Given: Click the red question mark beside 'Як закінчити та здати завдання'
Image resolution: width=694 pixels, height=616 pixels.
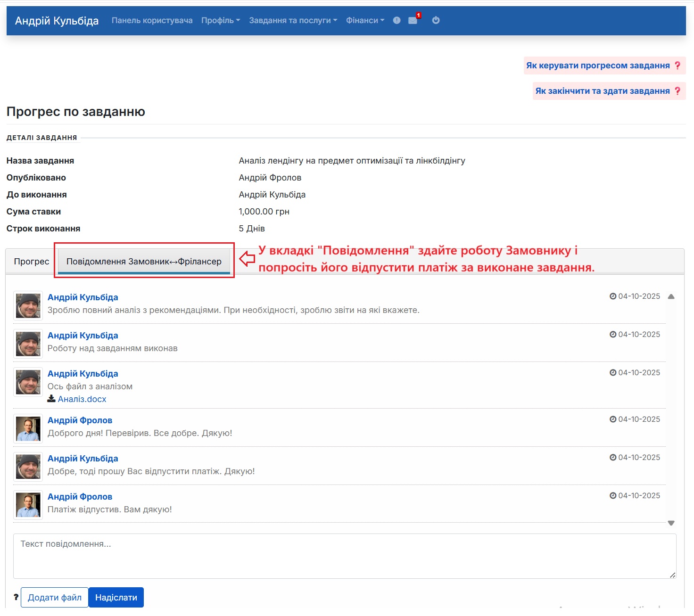Looking at the screenshot, I should pyautogui.click(x=677, y=91).
